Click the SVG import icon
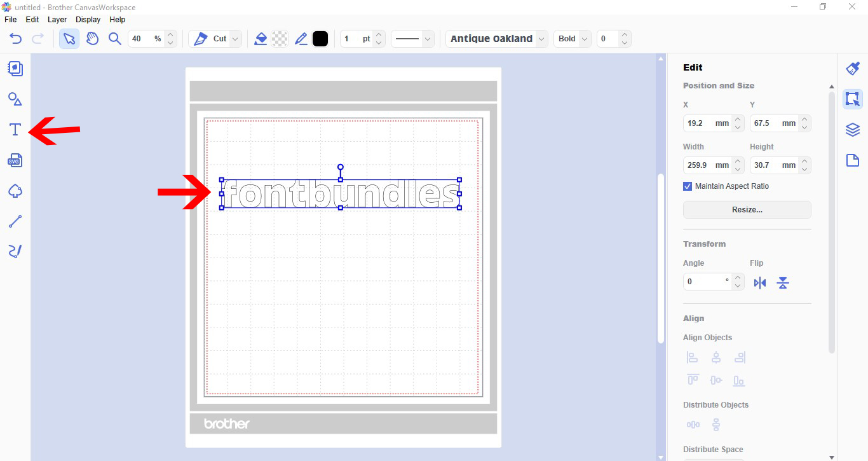The width and height of the screenshot is (868, 461). pyautogui.click(x=15, y=160)
